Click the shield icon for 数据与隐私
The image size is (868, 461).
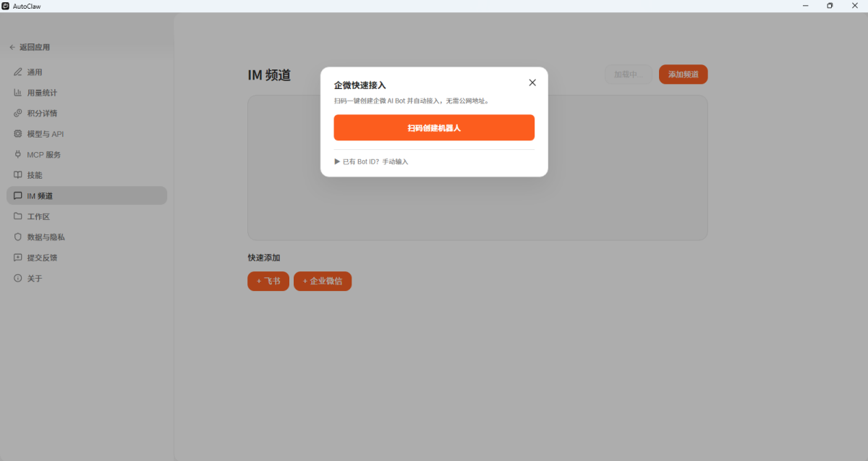tap(18, 237)
